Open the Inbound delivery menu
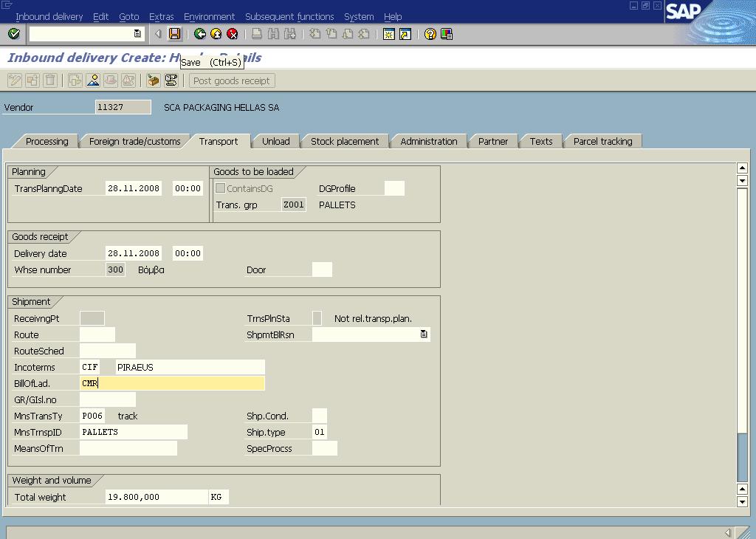The image size is (756, 539). pyautogui.click(x=49, y=16)
